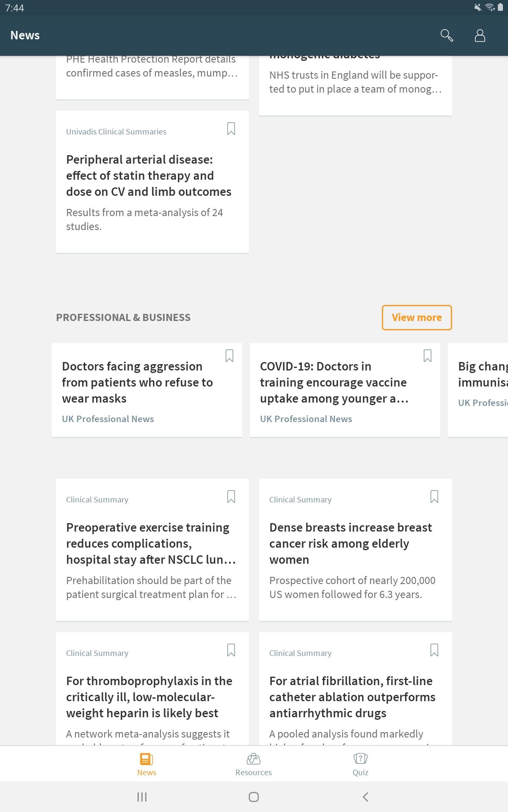Open the user profile icon

[480, 36]
